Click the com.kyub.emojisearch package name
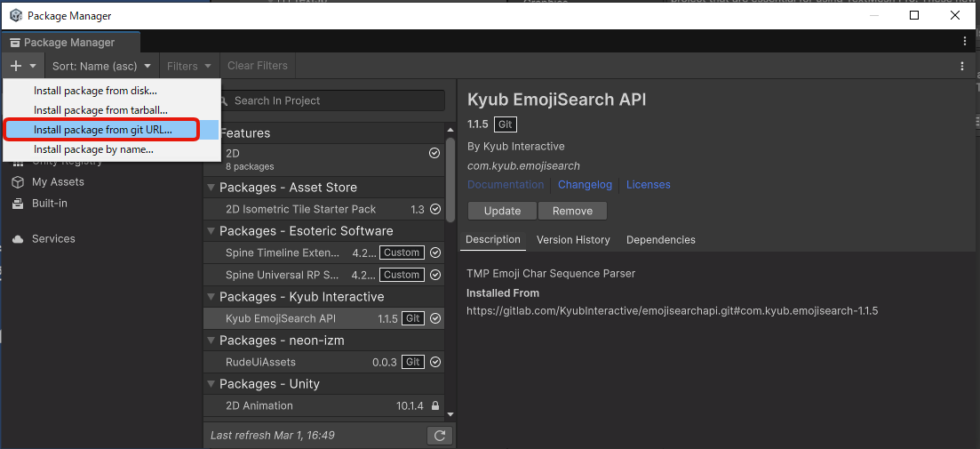This screenshot has height=449, width=980. coord(523,165)
